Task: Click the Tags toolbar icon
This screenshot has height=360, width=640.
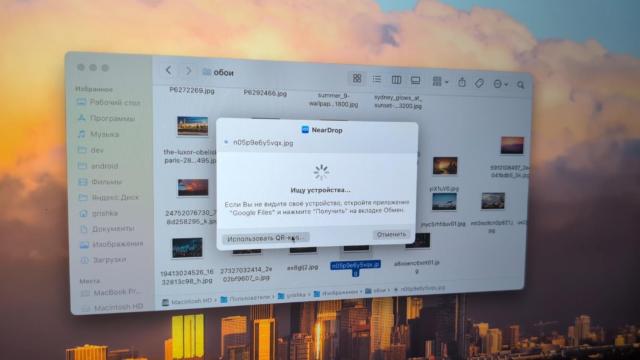Action: tap(479, 83)
